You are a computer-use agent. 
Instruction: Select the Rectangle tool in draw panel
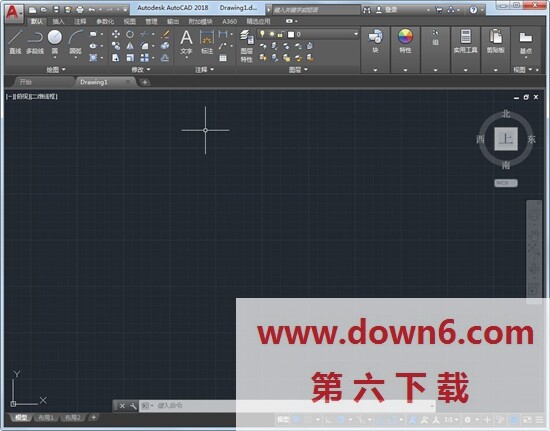[93, 34]
